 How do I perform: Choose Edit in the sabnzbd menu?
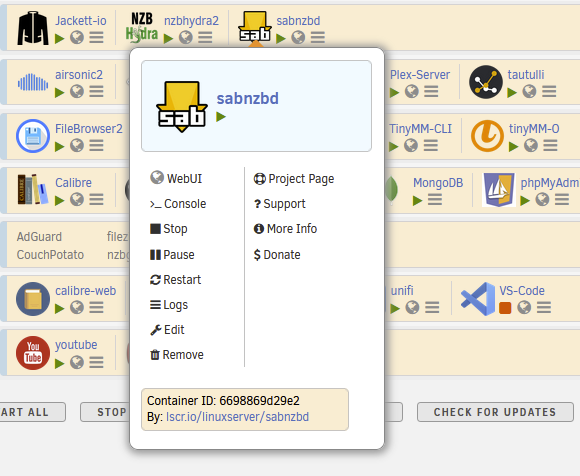click(167, 330)
